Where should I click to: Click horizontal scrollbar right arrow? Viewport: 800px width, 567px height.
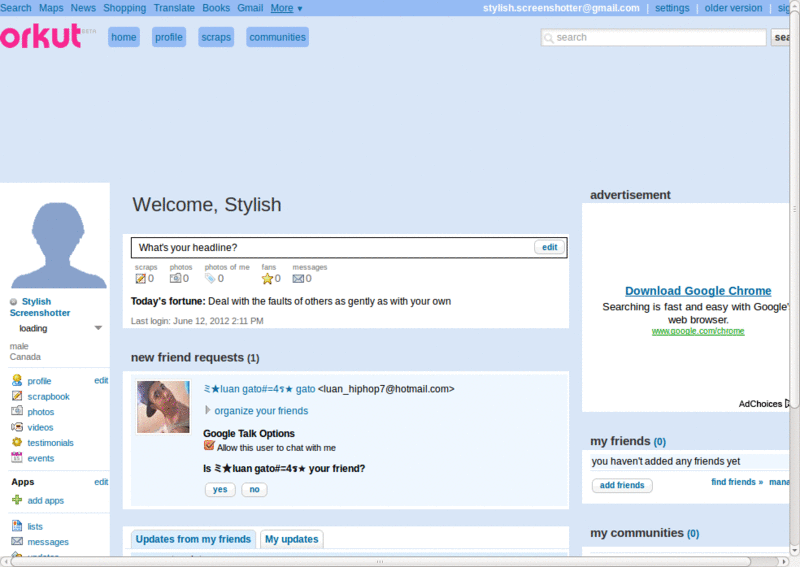[x=785, y=562]
